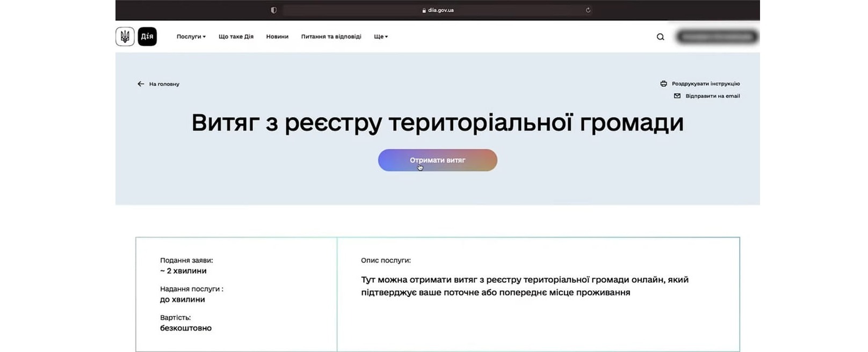868x352 pixels.
Task: Click the Витяг з реєстру територіальної громади heading
Action: (x=437, y=123)
